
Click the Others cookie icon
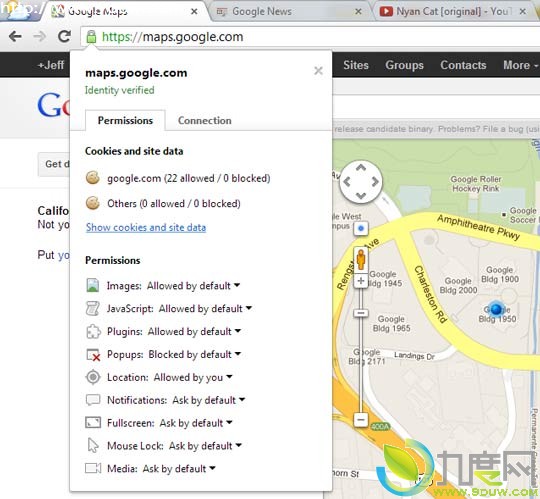(x=93, y=203)
